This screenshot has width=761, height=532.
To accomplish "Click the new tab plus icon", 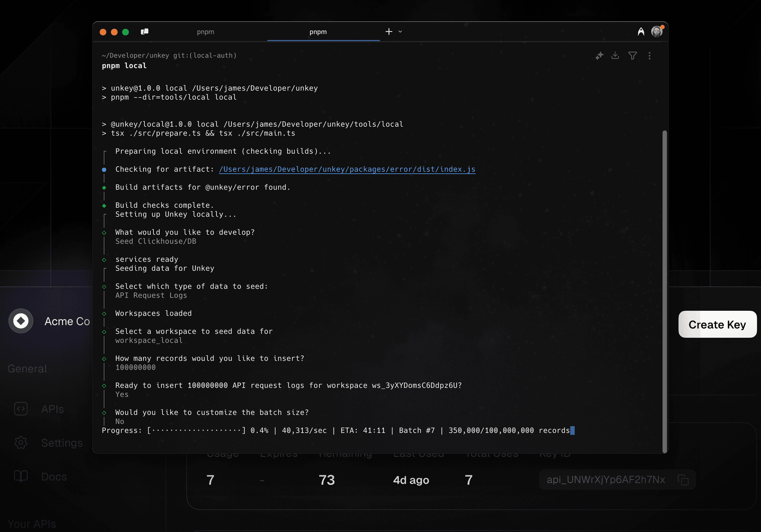I will [x=388, y=31].
